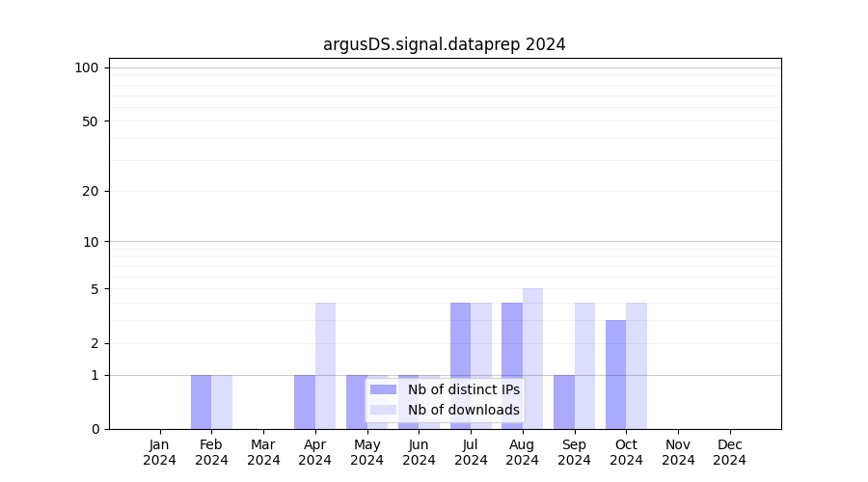868x482 pixels.
Task: Click the tallest downloads bar in Aug 2024
Action: [532, 358]
